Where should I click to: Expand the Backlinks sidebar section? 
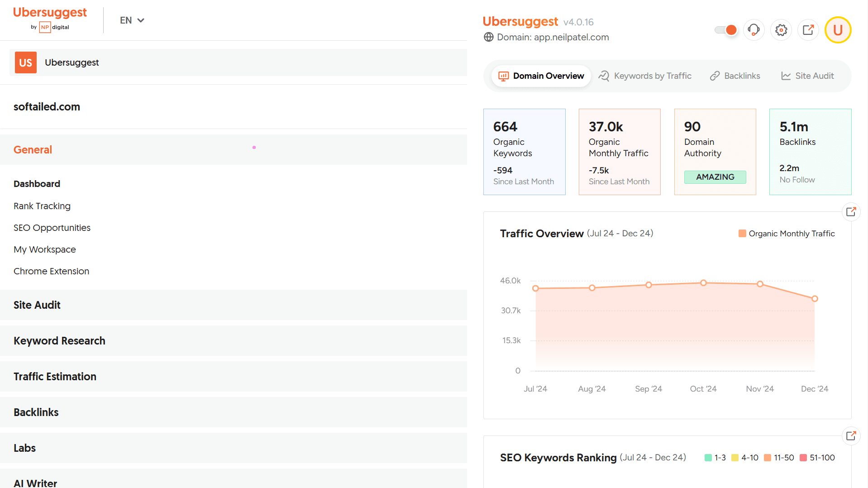click(x=234, y=412)
